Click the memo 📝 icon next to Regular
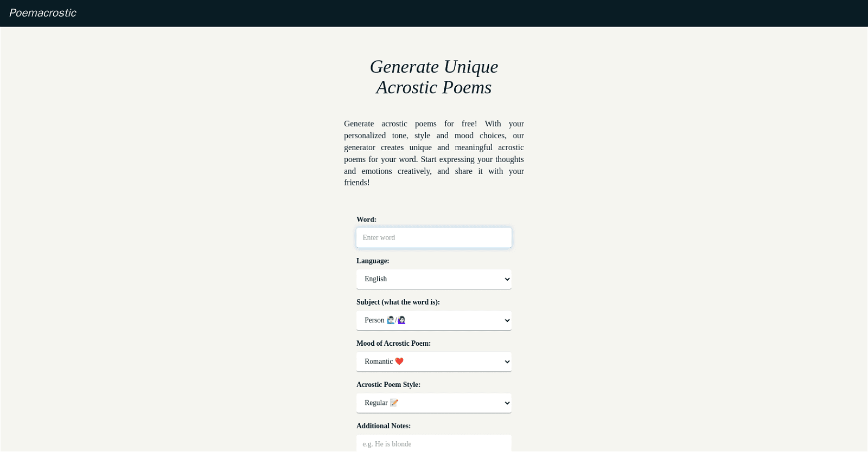Viewport: 868px width, 452px height. [394, 403]
